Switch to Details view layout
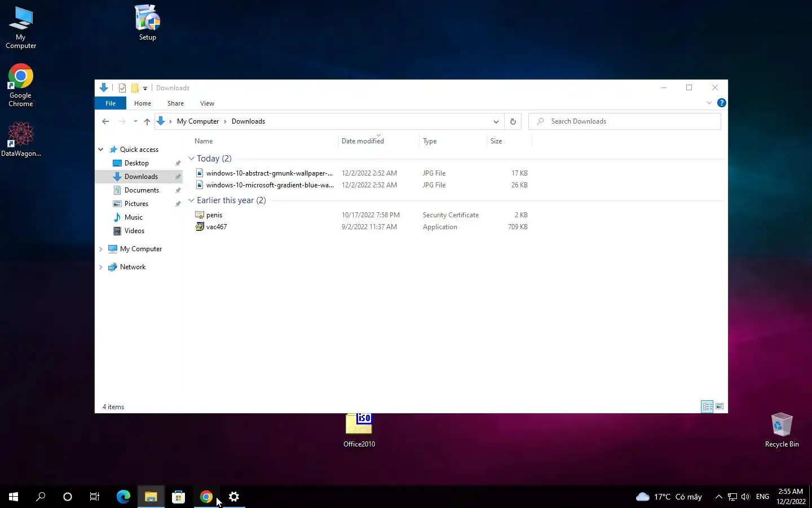Viewport: 812px width, 508px height. 707,406
